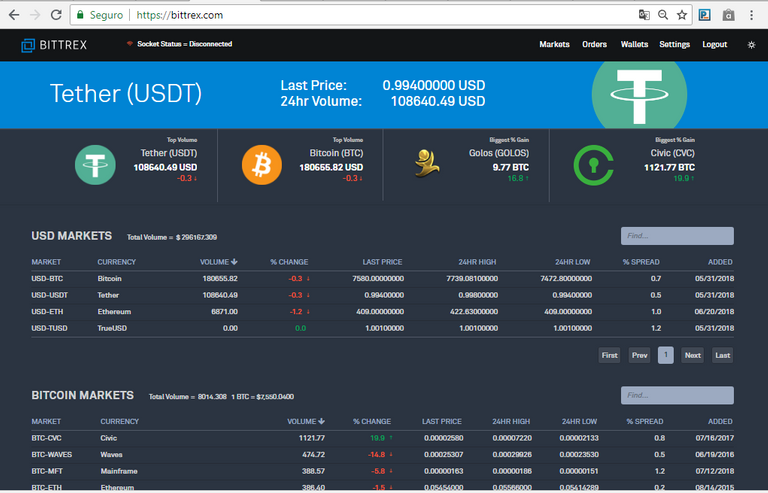Focus the Bitcoin Markets Find field
This screenshot has width=768, height=493.
tap(677, 395)
